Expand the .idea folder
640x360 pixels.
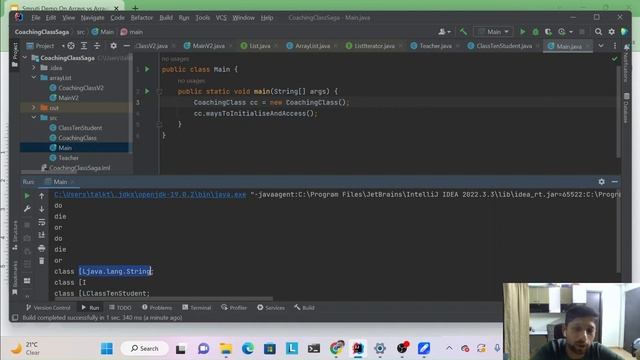point(34,67)
